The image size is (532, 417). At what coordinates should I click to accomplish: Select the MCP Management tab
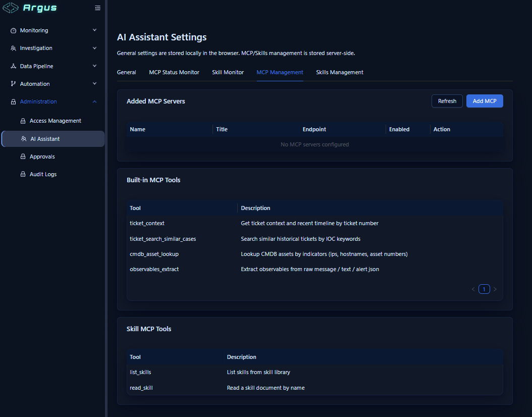pos(280,72)
